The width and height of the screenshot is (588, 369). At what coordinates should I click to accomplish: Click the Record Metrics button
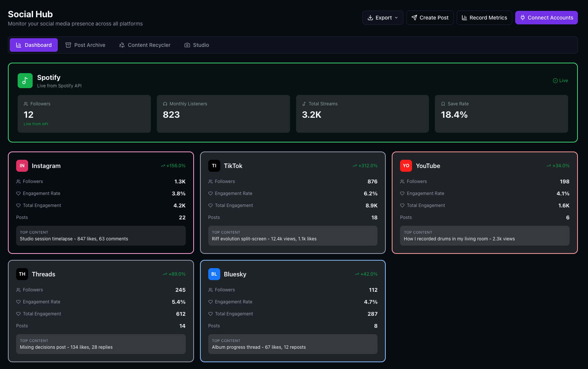(x=484, y=18)
